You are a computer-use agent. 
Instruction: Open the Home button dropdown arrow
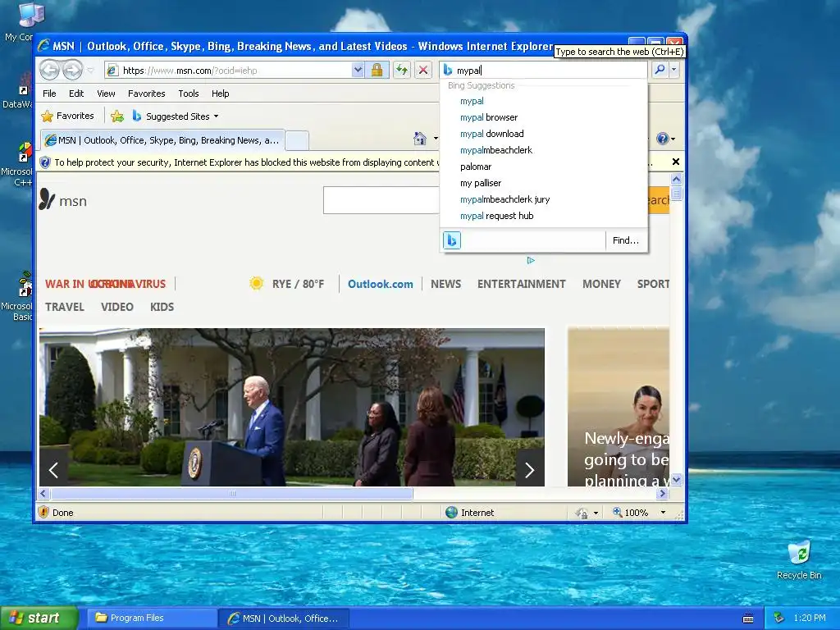click(436, 139)
